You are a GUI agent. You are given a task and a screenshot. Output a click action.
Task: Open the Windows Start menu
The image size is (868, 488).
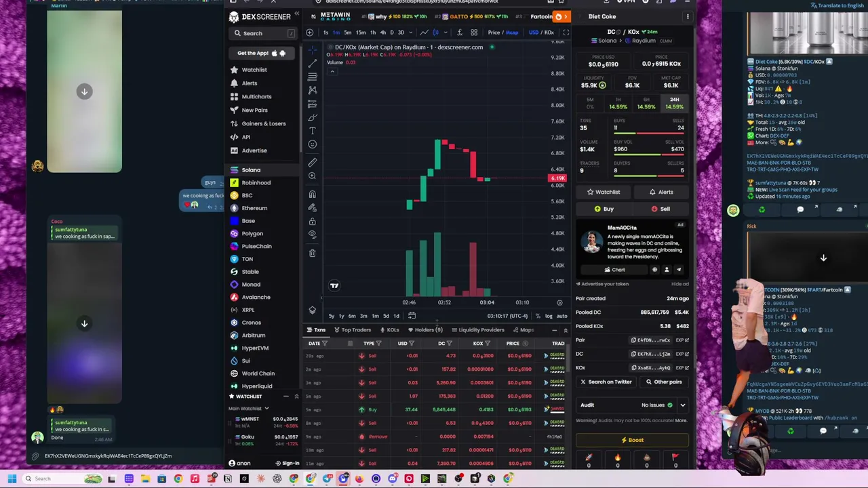tap(12, 479)
